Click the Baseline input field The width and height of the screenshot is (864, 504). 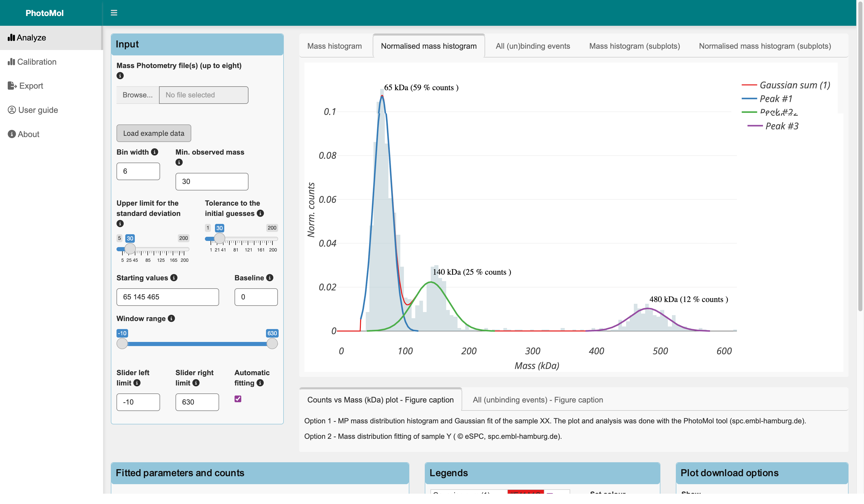coord(256,297)
